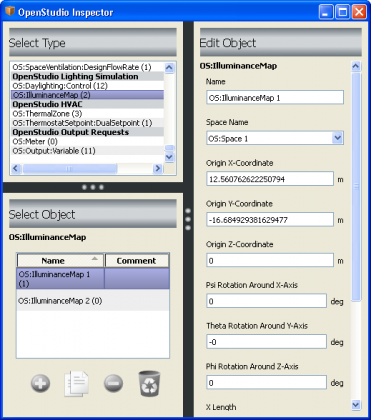Viewport: 371px width, 420px height.
Task: Select the OS:IlluminanceMap 2 (0) row
Action: [x=93, y=301]
